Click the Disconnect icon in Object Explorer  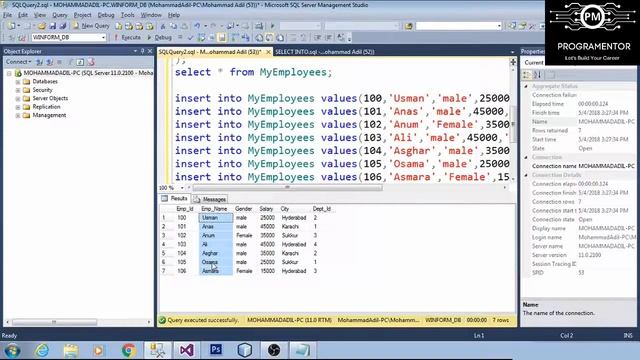[x=49, y=62]
